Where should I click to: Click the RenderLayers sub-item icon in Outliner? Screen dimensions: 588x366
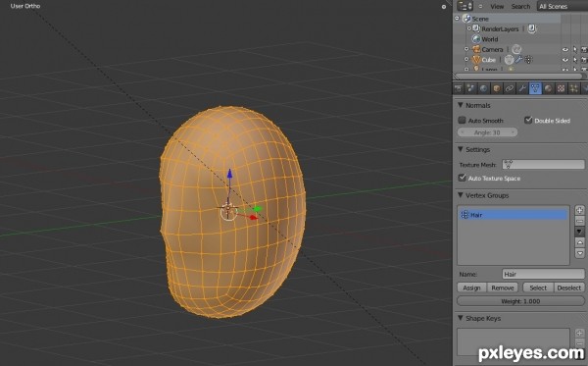532,28
